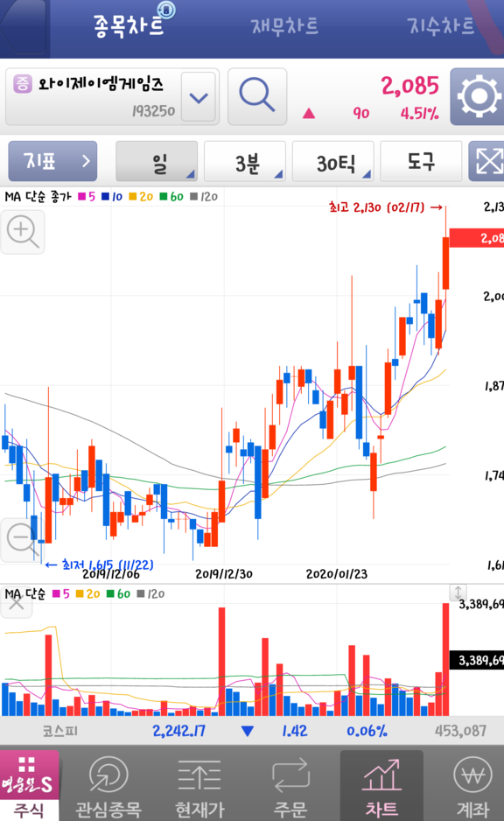Open the 도구 tools menu
504x821 pixels.
tap(421, 161)
